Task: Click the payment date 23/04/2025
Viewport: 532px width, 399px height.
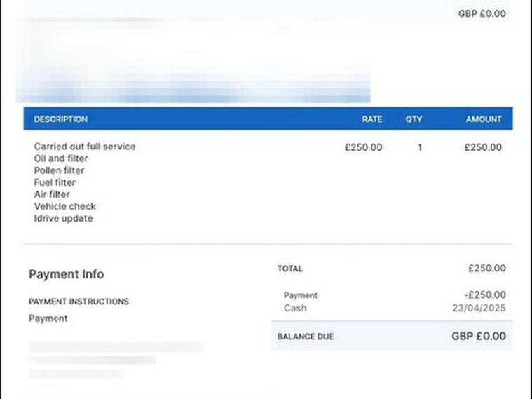Action: click(479, 308)
